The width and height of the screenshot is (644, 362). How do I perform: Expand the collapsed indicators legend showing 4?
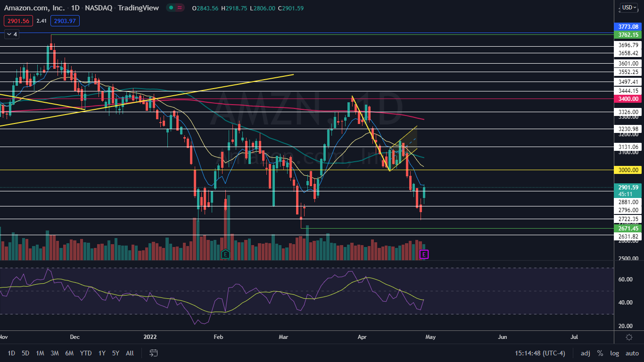(x=11, y=34)
